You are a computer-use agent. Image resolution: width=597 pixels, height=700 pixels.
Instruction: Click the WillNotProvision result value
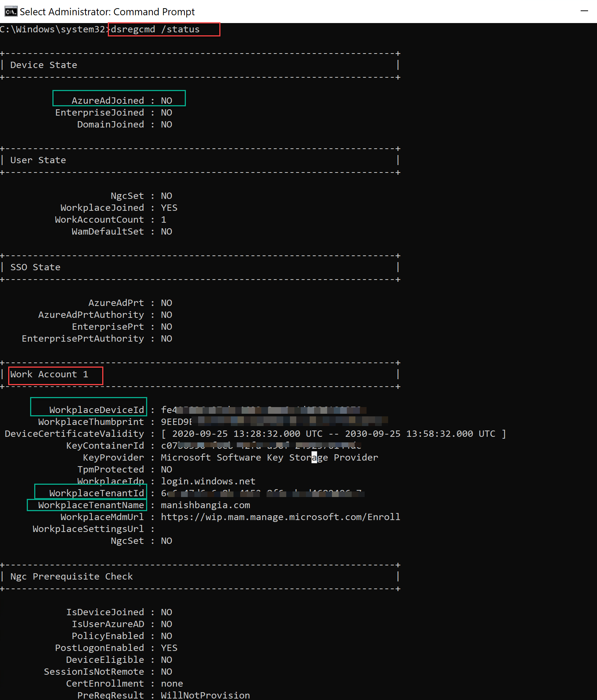205,695
